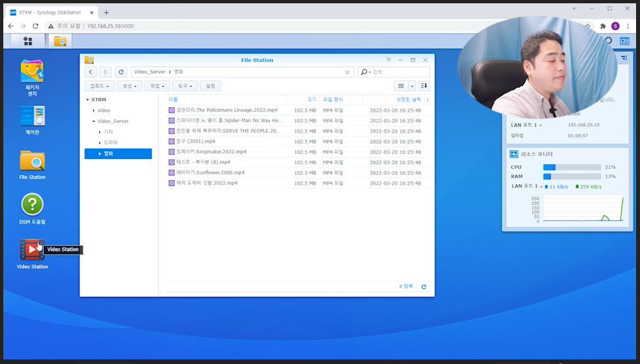Viewport: 640px width, 364px height.
Task: Open Chrome three-dot menu
Action: click(x=628, y=26)
